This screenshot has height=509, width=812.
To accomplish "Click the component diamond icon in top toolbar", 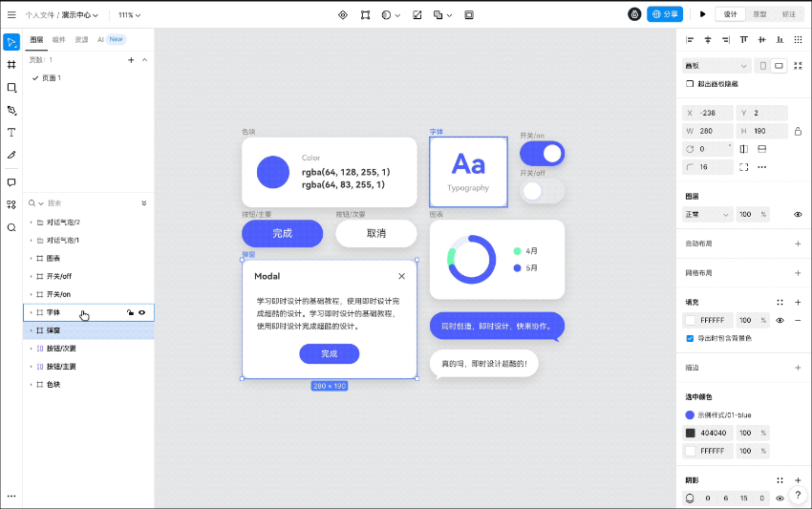I will 343,15.
